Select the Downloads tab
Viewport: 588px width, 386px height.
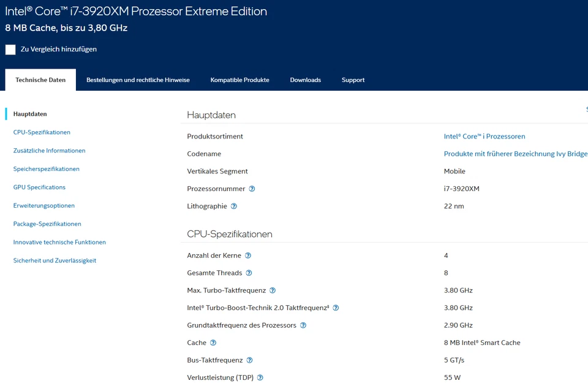pos(305,80)
